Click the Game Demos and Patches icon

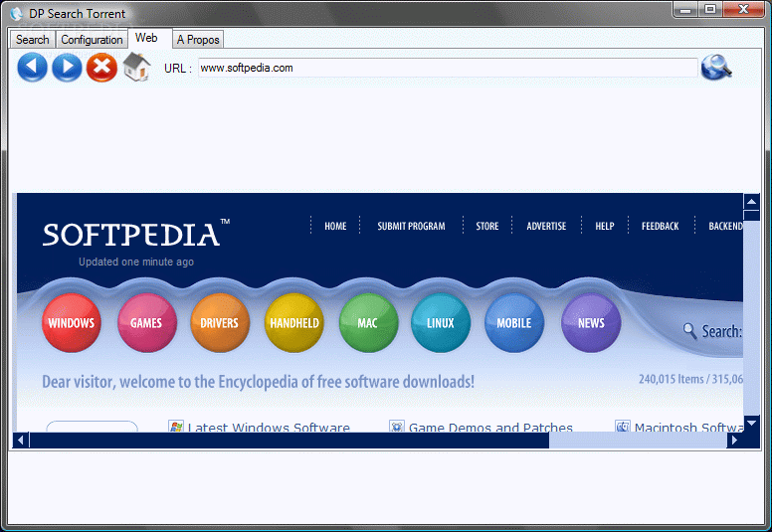[x=397, y=427]
